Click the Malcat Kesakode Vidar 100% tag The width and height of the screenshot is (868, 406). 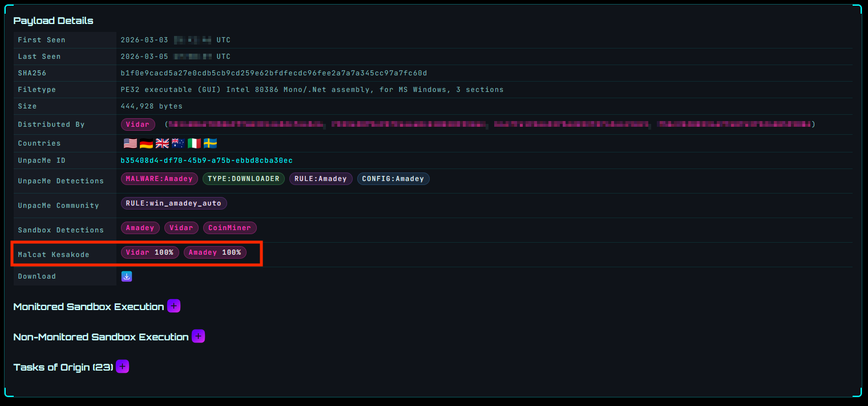(x=150, y=252)
